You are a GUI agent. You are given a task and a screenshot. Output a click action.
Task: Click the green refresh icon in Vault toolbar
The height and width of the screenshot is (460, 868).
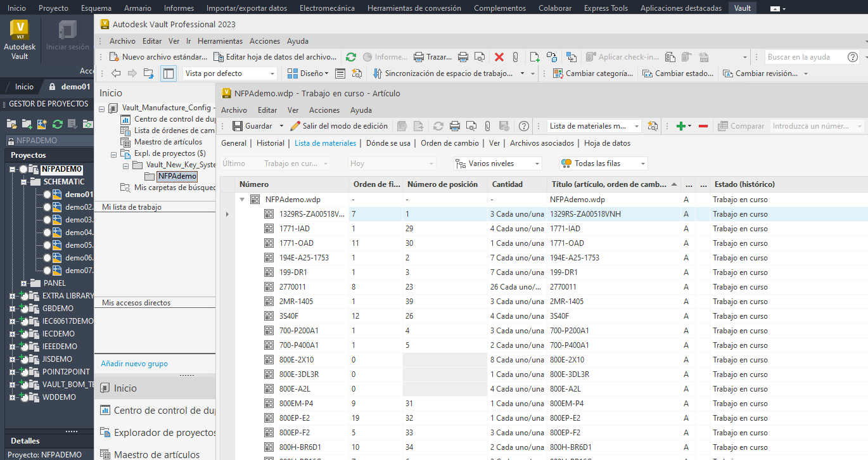pos(351,57)
